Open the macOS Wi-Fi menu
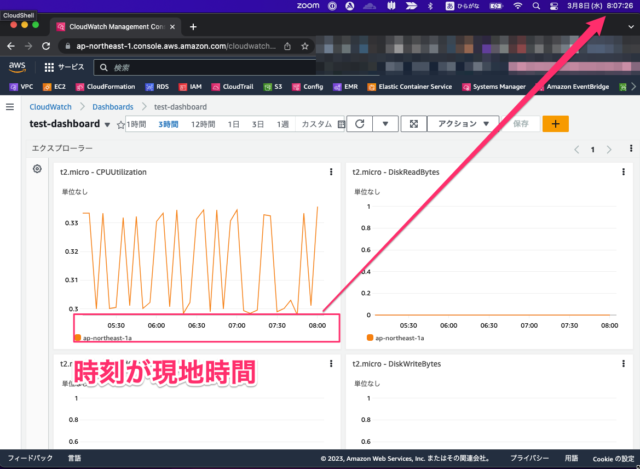Viewport: 640px width, 469px height. coord(518,6)
